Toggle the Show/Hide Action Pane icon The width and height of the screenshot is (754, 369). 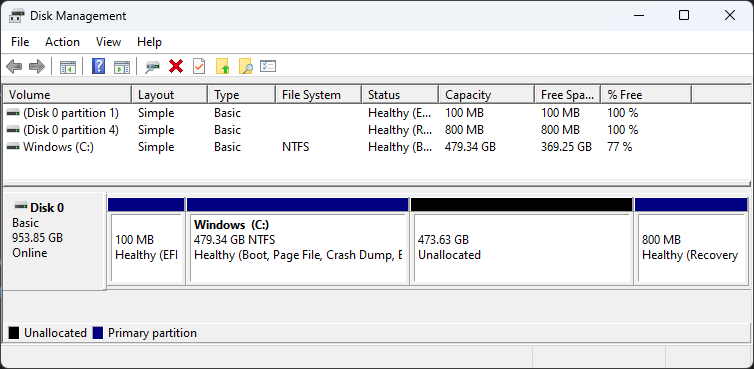click(122, 66)
